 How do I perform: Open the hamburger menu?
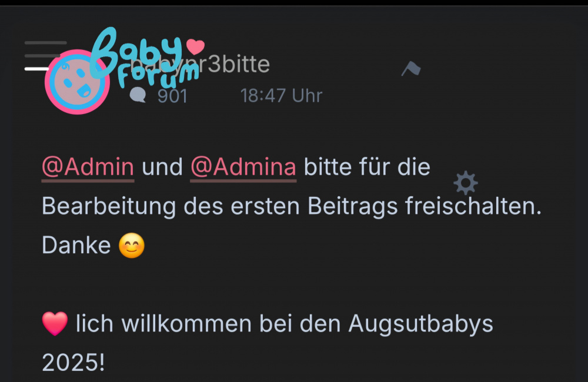(46, 55)
